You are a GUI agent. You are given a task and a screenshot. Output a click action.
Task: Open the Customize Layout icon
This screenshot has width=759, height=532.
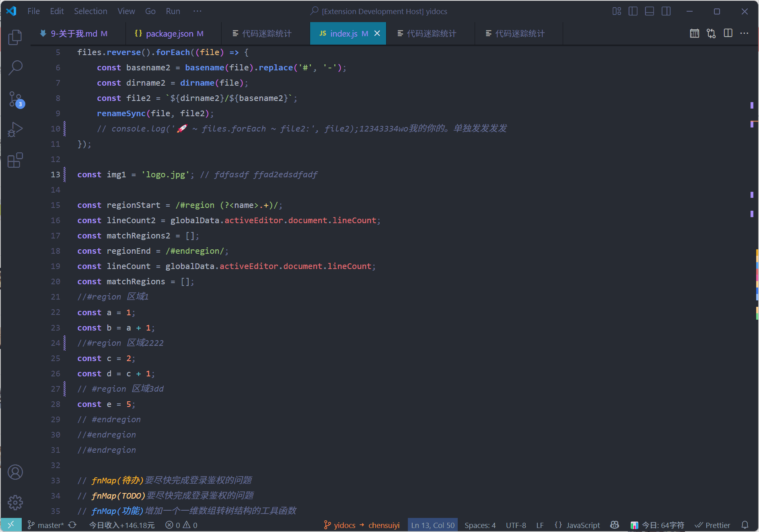click(617, 11)
